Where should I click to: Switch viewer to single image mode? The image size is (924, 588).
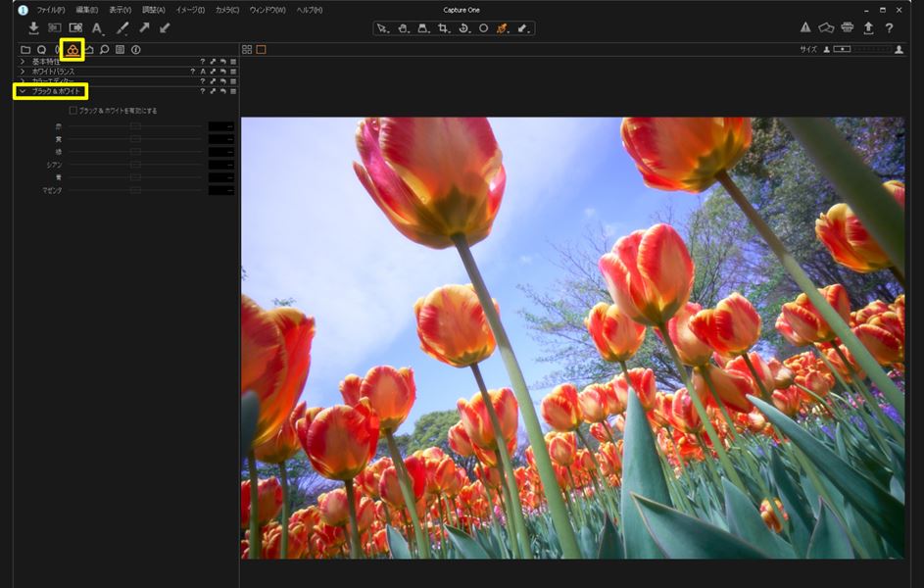coord(261,50)
